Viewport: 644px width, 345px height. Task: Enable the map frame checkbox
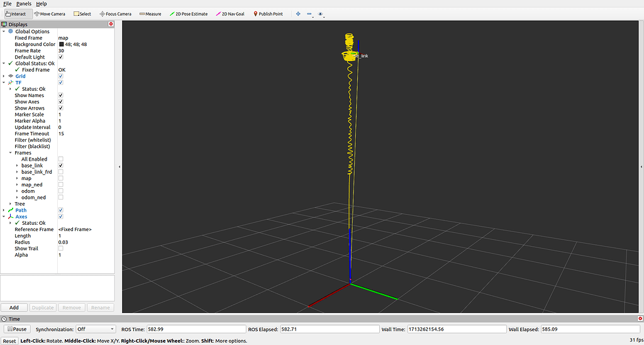click(61, 178)
